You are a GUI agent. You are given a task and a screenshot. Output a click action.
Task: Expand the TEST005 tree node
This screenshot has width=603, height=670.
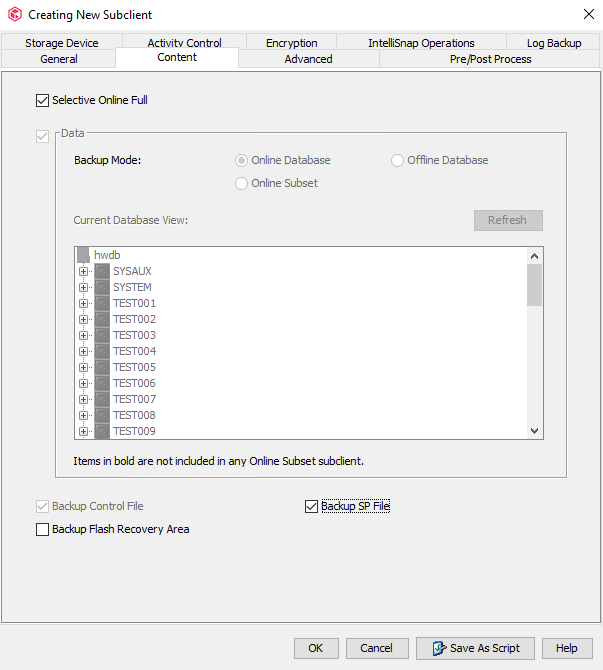click(83, 368)
